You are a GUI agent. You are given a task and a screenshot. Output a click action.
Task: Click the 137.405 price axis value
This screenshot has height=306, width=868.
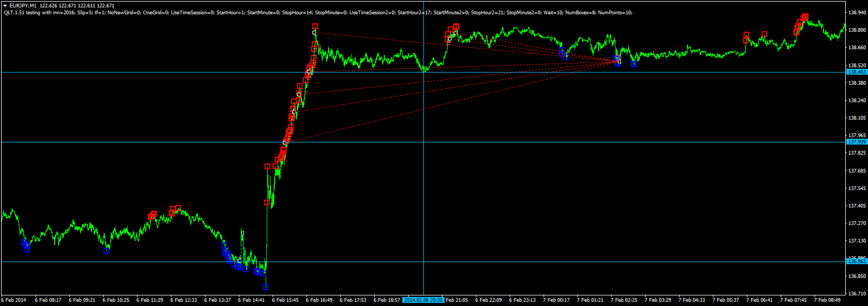[857, 205]
